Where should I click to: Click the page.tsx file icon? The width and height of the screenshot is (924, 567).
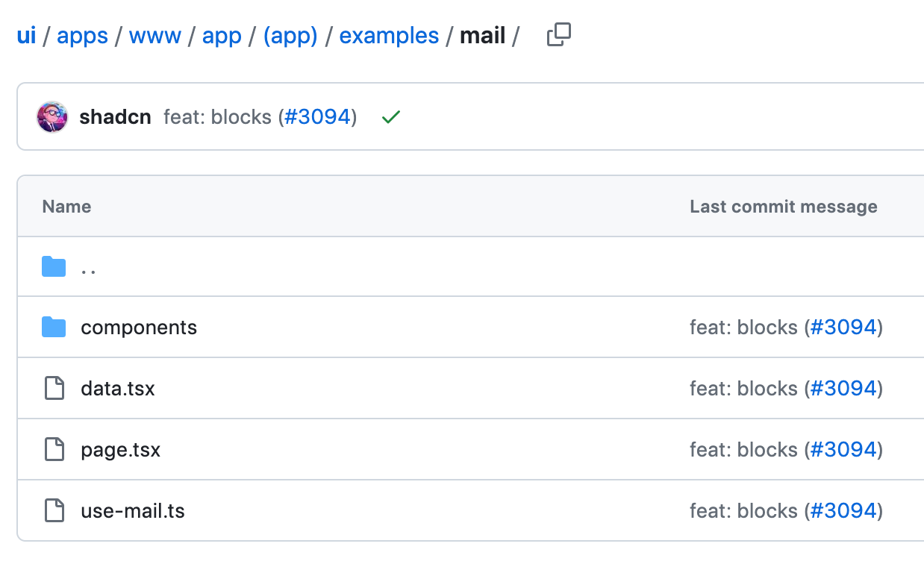54,449
